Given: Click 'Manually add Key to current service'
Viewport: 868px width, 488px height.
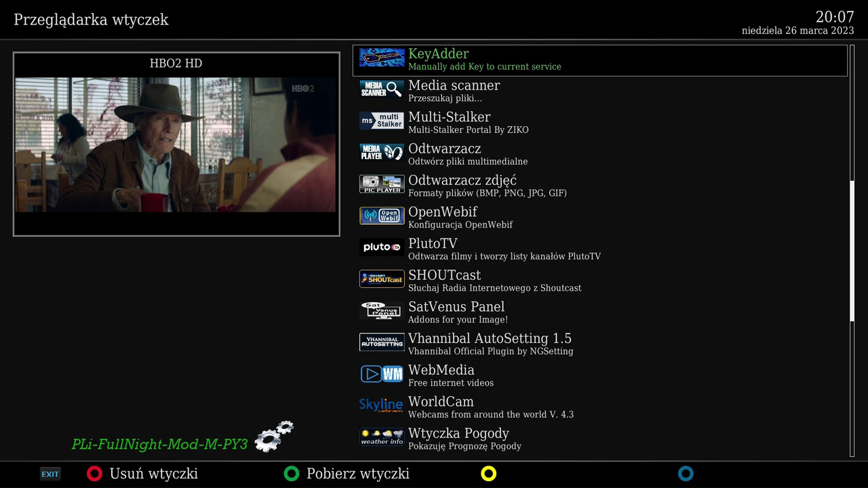Looking at the screenshot, I should click(485, 67).
